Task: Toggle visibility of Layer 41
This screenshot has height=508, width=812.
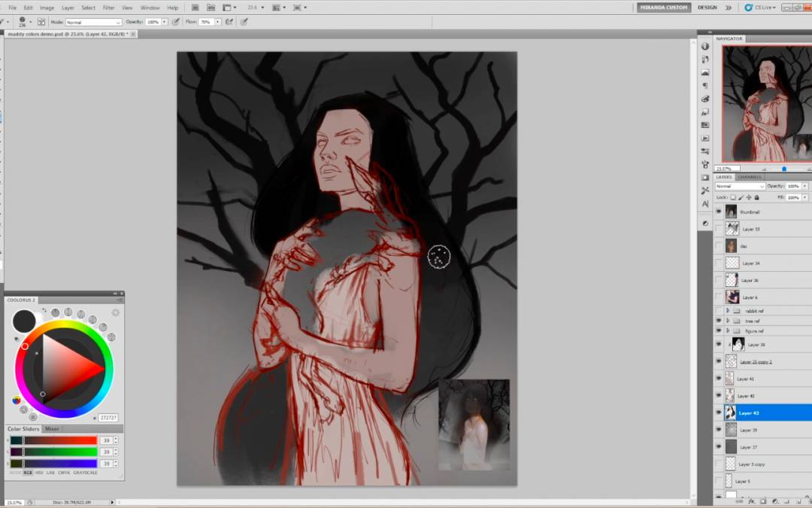Action: point(718,379)
